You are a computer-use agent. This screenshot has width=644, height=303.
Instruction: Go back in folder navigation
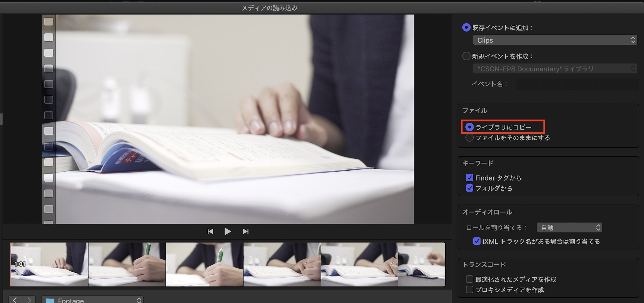tap(15, 300)
